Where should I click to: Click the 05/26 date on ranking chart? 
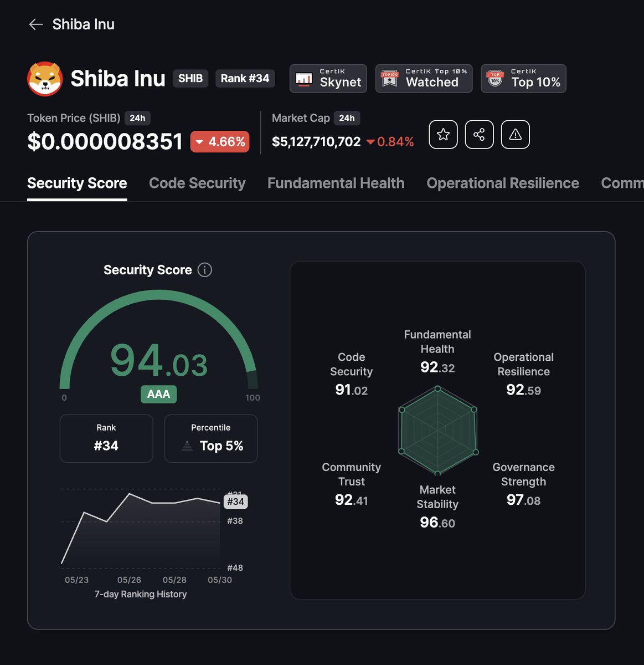coord(129,580)
